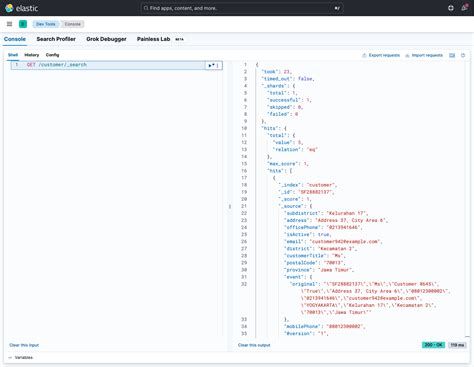The width and height of the screenshot is (474, 367).
Task: Select the Shell sub-tab
Action: pyautogui.click(x=13, y=55)
